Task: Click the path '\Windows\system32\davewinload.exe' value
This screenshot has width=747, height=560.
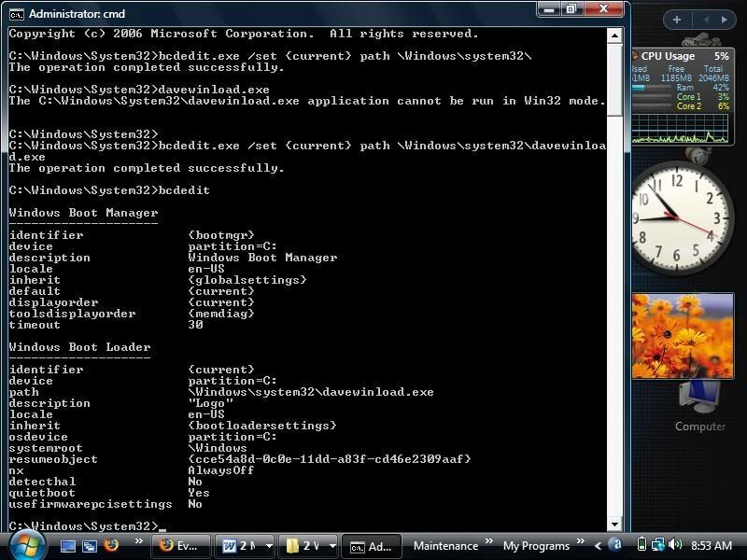Action: [311, 391]
